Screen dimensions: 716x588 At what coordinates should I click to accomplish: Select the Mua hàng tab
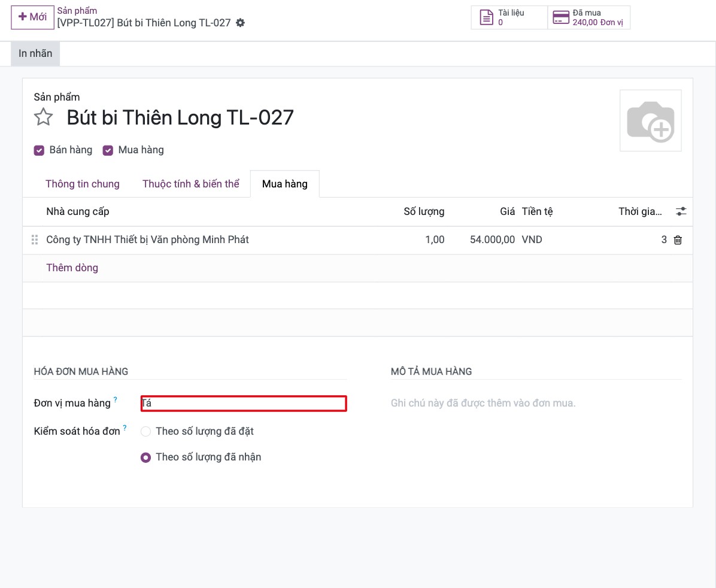285,184
